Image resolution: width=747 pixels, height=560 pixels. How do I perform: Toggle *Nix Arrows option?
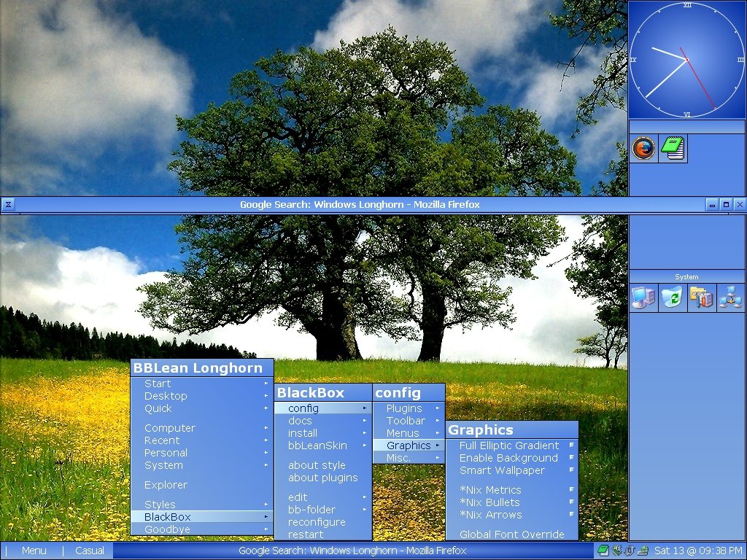pos(513,514)
